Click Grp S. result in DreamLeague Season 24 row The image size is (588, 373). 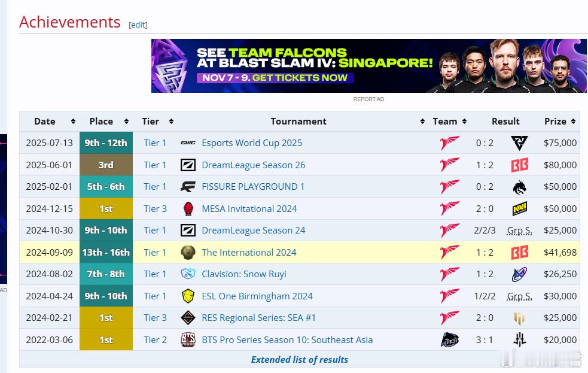(519, 231)
